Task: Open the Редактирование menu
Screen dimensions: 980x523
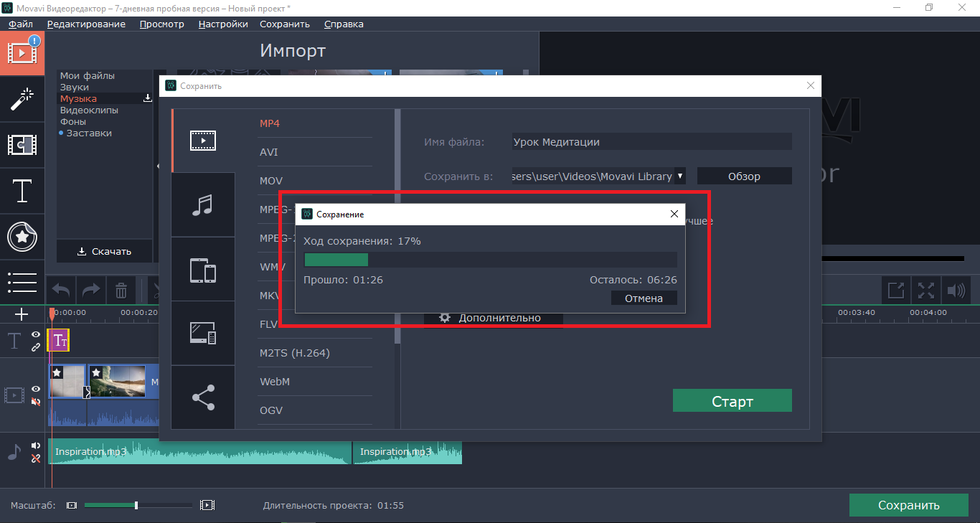Action: tap(86, 24)
